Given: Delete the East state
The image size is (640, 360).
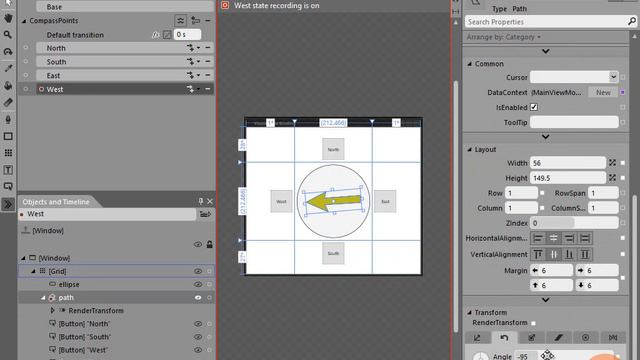Looking at the screenshot, I should tap(208, 76).
